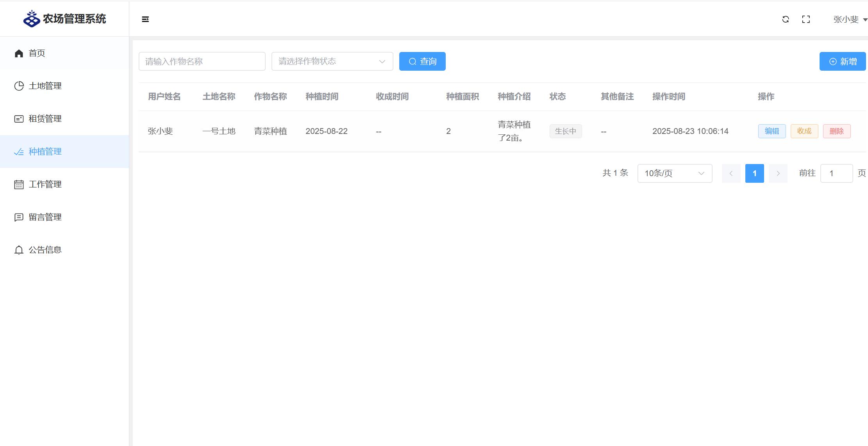Open 张小斐 user dropdown menu
Viewport: 868px width, 446px height.
850,19
